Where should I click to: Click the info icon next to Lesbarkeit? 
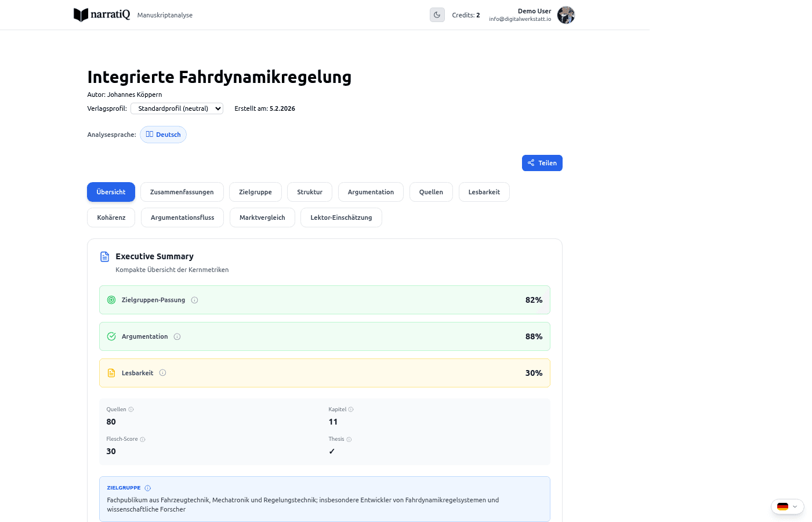coord(163,373)
